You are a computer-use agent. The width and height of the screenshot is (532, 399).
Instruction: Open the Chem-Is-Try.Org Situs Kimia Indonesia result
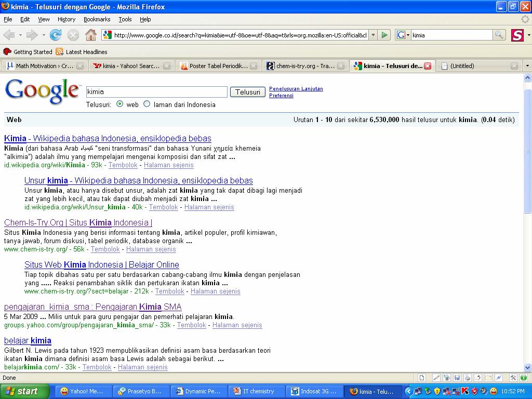click(78, 222)
